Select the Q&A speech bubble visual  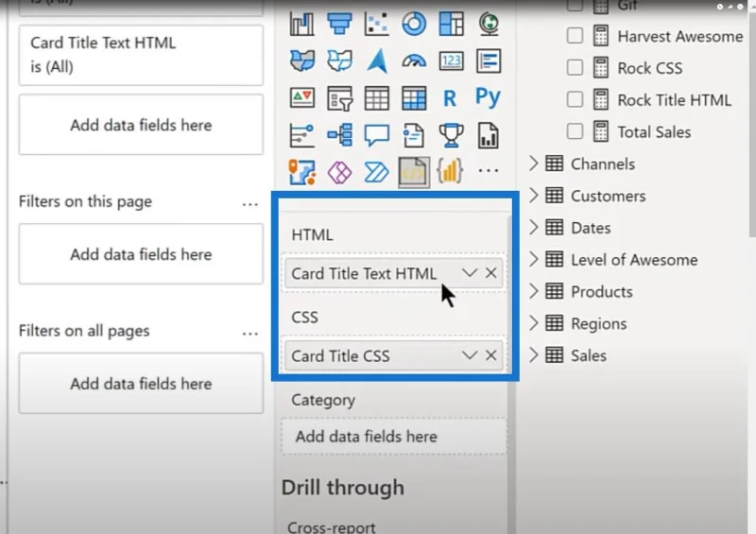pos(376,135)
